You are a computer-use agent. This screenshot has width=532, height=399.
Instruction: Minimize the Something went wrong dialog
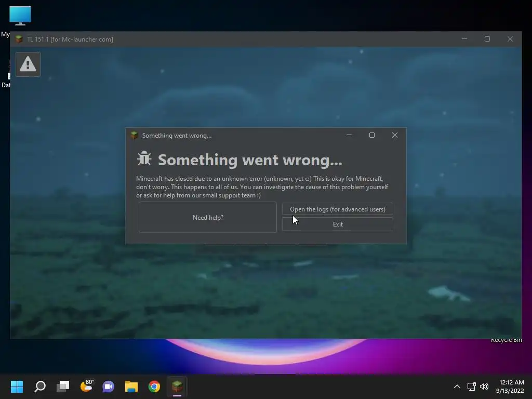pos(349,135)
